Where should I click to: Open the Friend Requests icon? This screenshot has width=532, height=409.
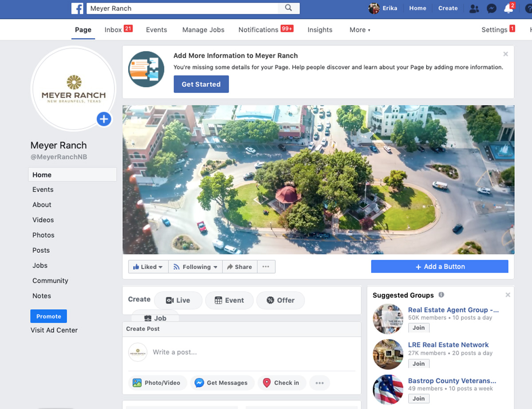tap(474, 8)
